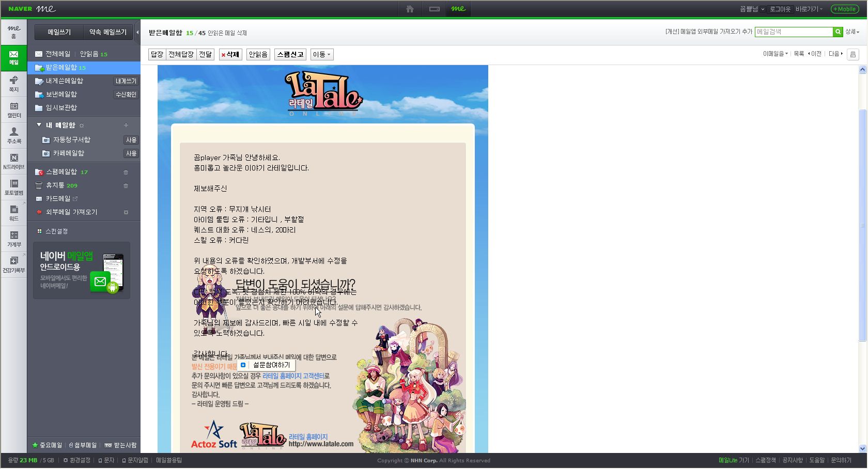This screenshot has height=469, width=868.
Task: Open the 이동 dropdown
Action: [x=321, y=54]
